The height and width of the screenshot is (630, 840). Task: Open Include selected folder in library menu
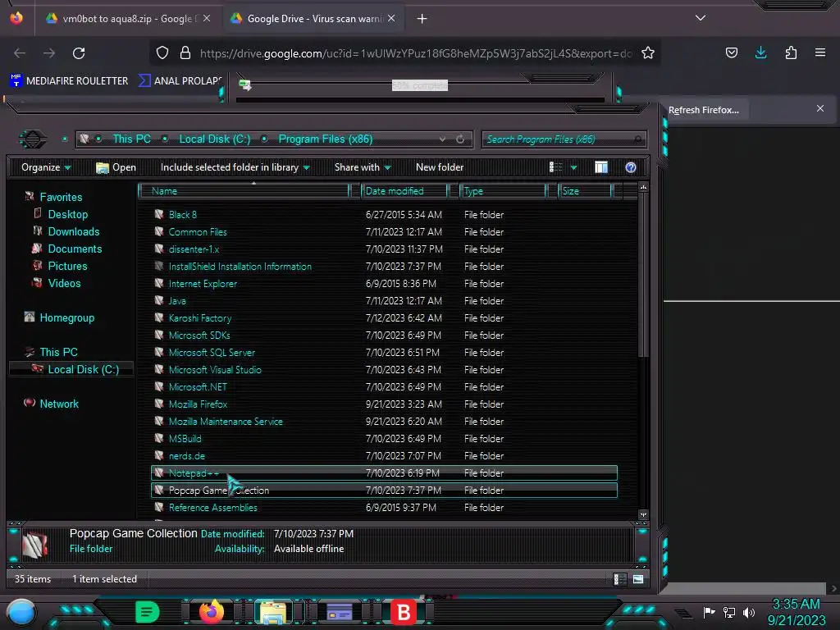pyautogui.click(x=235, y=167)
